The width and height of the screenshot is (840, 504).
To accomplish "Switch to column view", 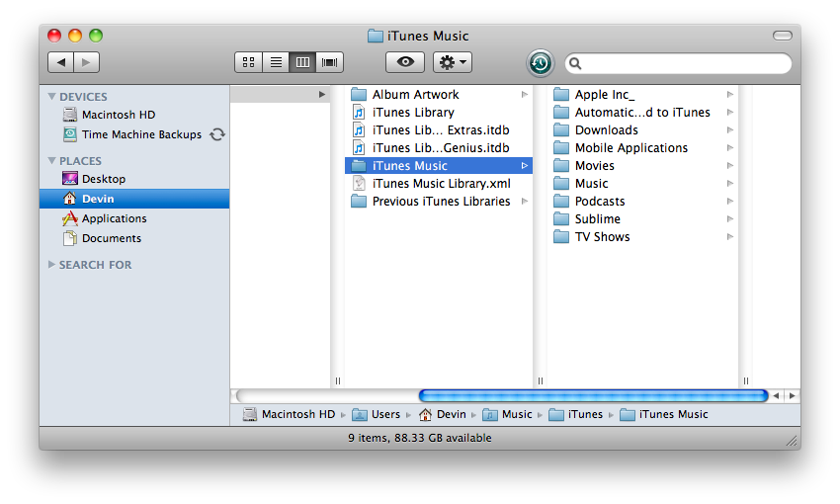I will [x=302, y=62].
